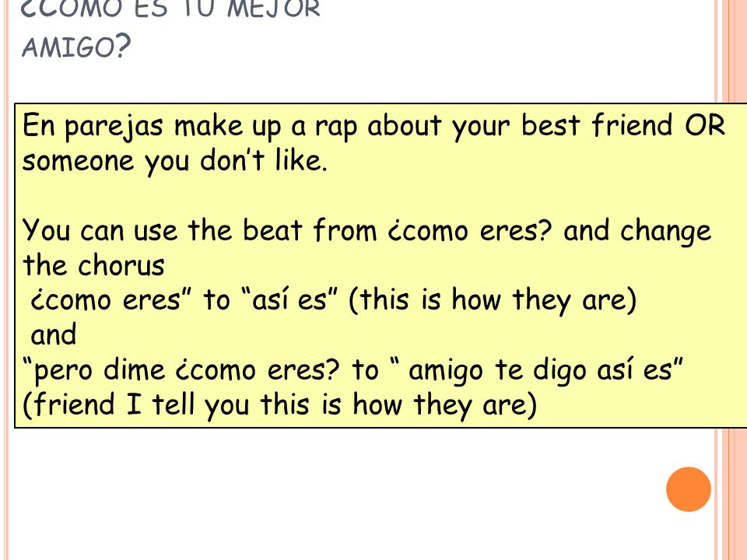The width and height of the screenshot is (747, 560).
Task: Click the empty white area below the yellow text box
Action: click(334, 495)
